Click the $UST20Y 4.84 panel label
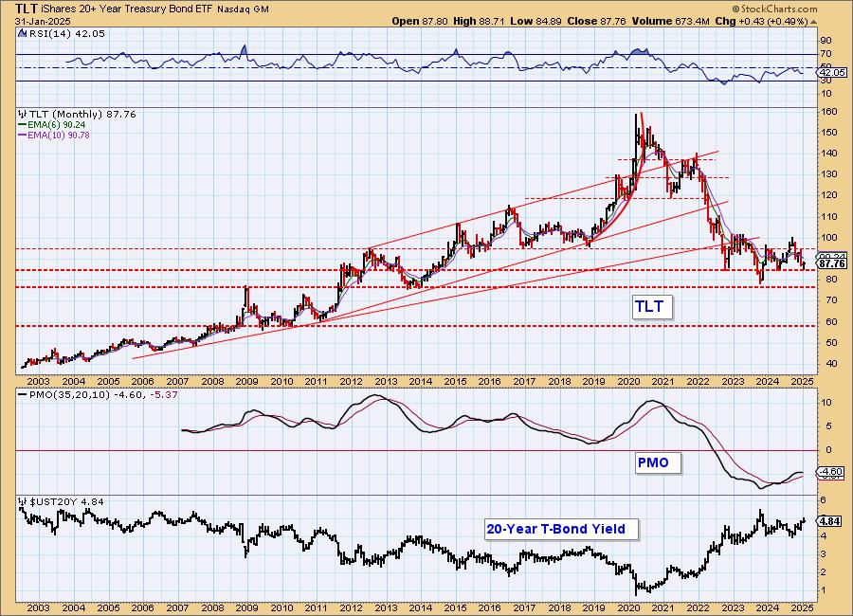Image resolution: width=853 pixels, height=616 pixels. click(66, 501)
